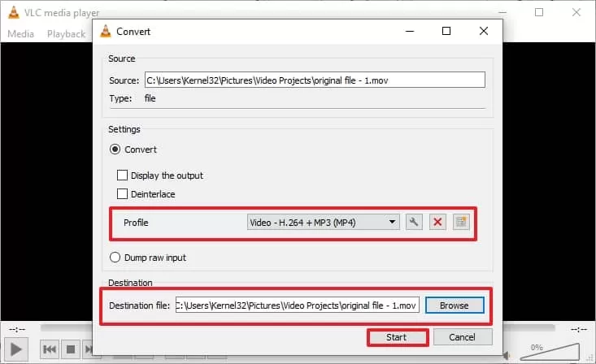This screenshot has height=364, width=596.
Task: Close the Convert dialog
Action: pyautogui.click(x=484, y=31)
